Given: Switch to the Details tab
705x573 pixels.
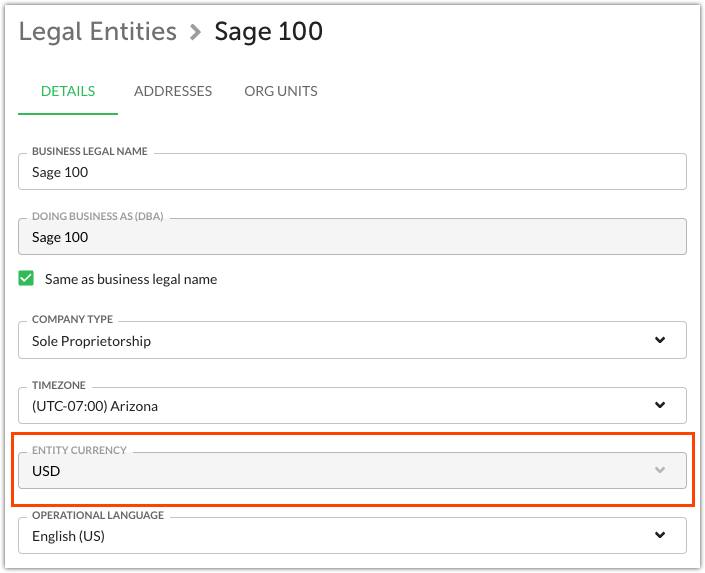Looking at the screenshot, I should pyautogui.click(x=68, y=91).
